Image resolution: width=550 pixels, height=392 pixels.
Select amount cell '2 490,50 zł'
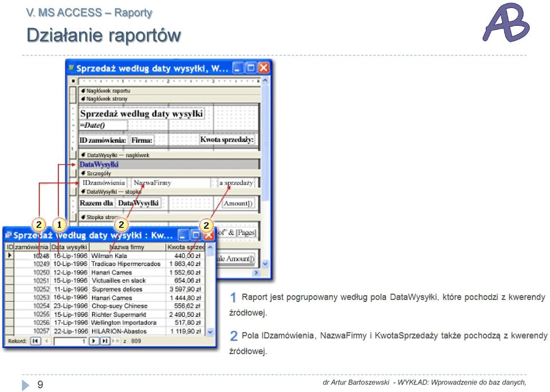[x=185, y=315]
